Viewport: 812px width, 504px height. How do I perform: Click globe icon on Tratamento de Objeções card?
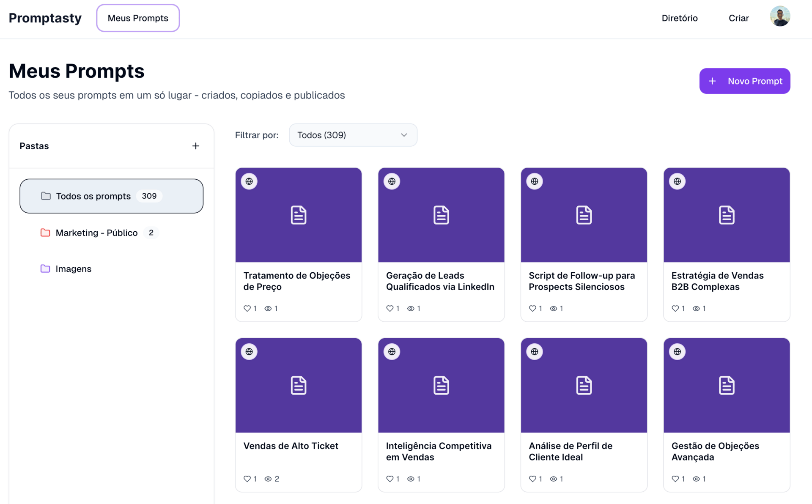tap(249, 181)
